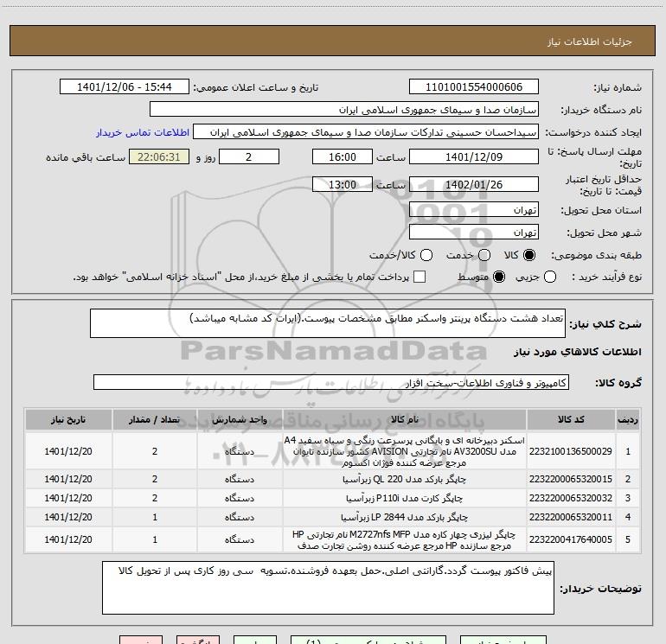This screenshot has height=644, width=666.
Task: Click product code 2232200065320032
Action: click(x=571, y=498)
